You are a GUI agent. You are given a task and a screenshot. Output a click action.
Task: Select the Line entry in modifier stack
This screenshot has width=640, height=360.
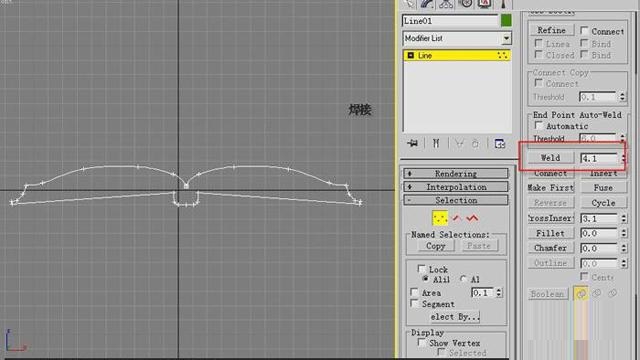coord(456,56)
